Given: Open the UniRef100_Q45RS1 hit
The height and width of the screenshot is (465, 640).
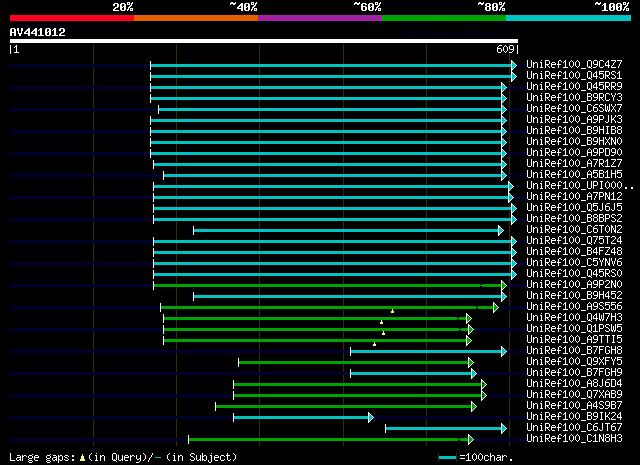Looking at the screenshot, I should [x=574, y=76].
